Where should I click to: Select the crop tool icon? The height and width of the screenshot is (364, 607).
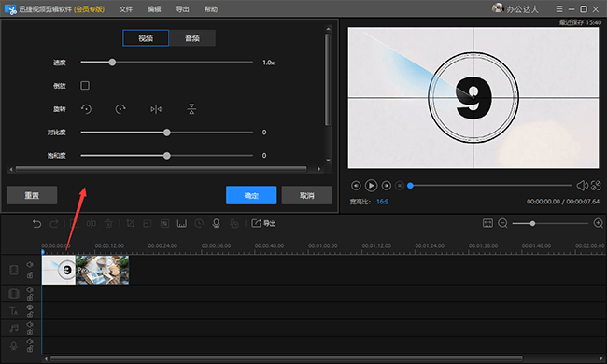[131, 224]
